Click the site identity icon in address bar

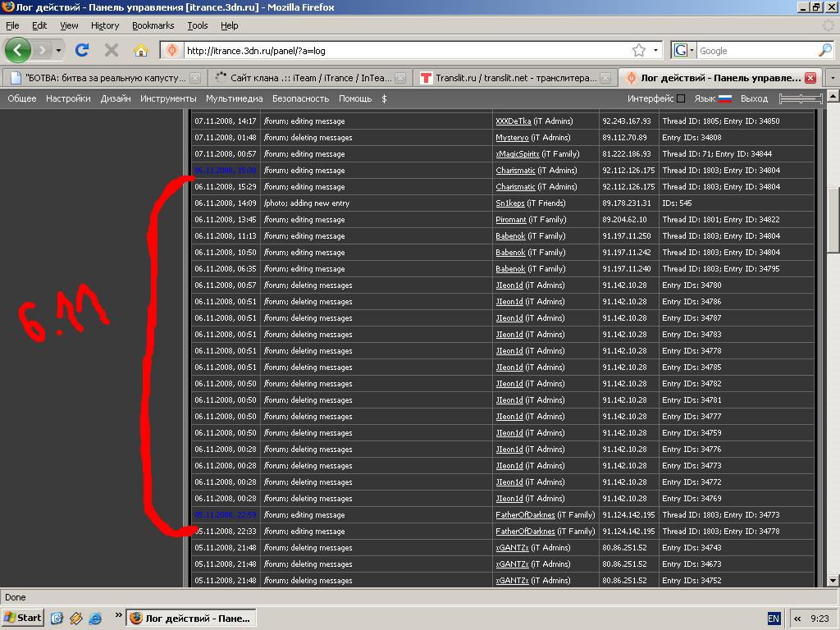coord(172,50)
